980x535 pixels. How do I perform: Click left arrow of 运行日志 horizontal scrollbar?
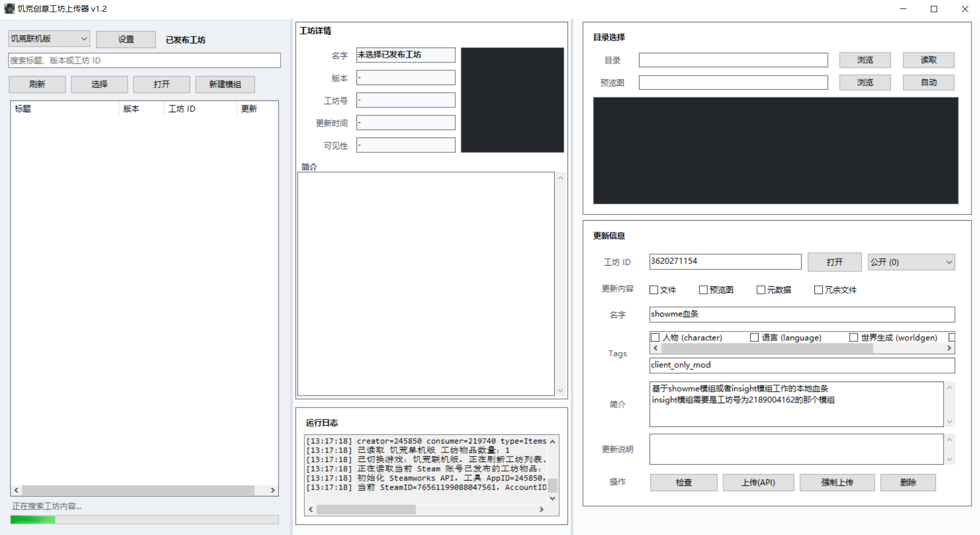tap(311, 509)
